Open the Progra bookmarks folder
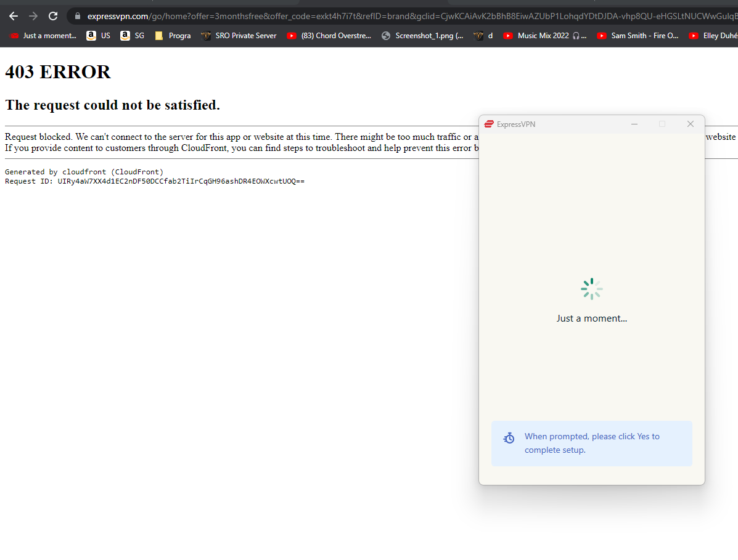Image resolution: width=738 pixels, height=560 pixels. tap(172, 36)
